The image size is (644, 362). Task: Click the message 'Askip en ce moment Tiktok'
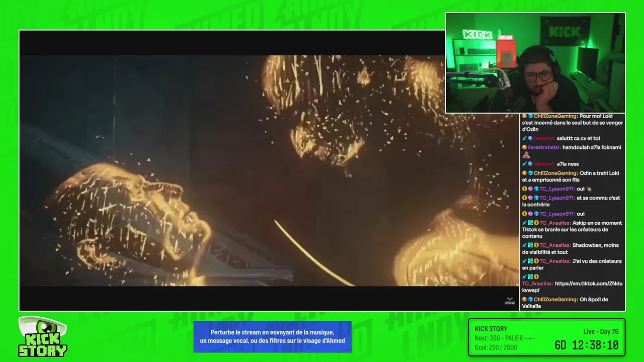click(572, 229)
